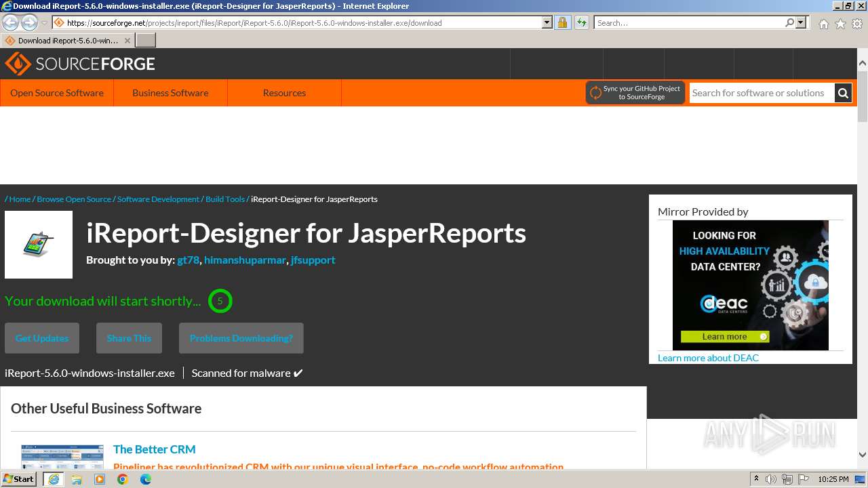Open Internet Explorer from the taskbar
Image resolution: width=868 pixels, height=488 pixels.
tap(53, 479)
